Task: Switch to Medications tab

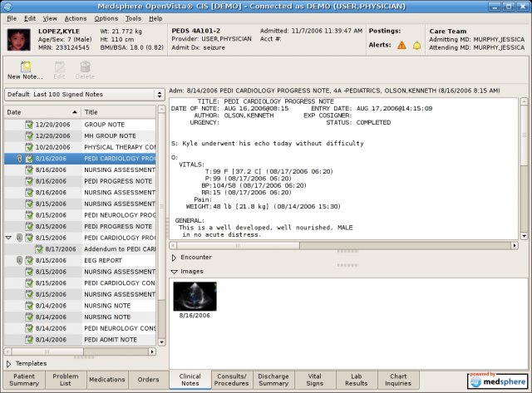Action: point(107,380)
